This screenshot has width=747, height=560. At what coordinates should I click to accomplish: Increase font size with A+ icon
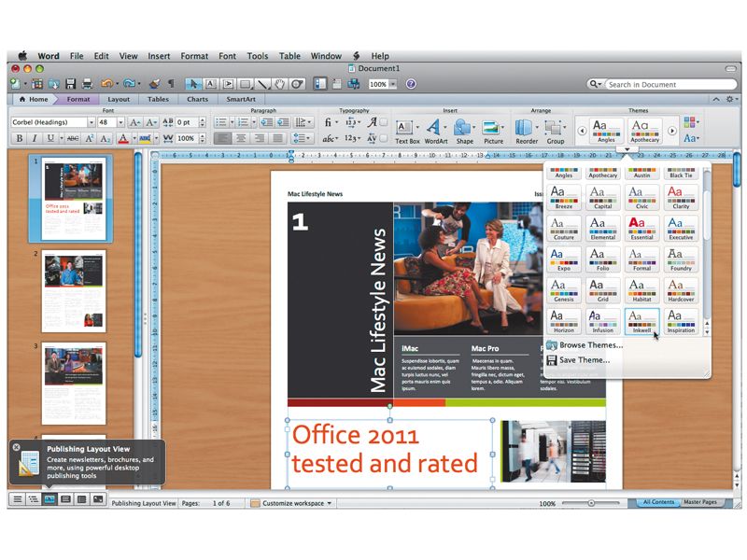point(134,122)
